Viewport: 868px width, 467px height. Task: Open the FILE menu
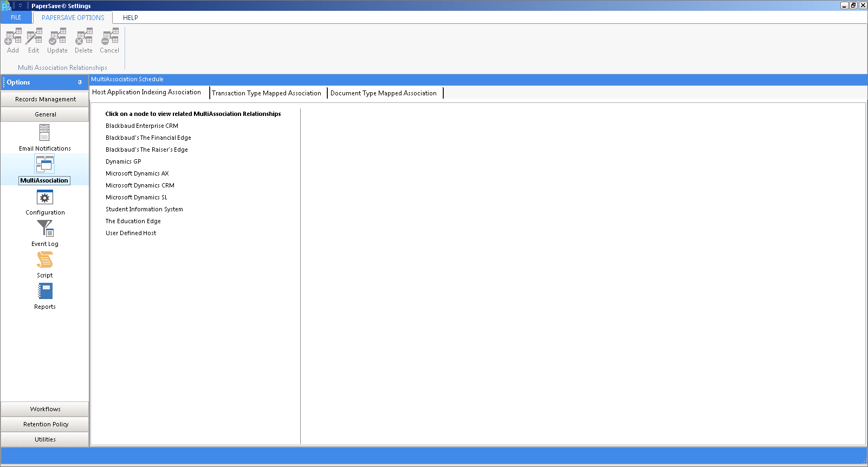(16, 17)
